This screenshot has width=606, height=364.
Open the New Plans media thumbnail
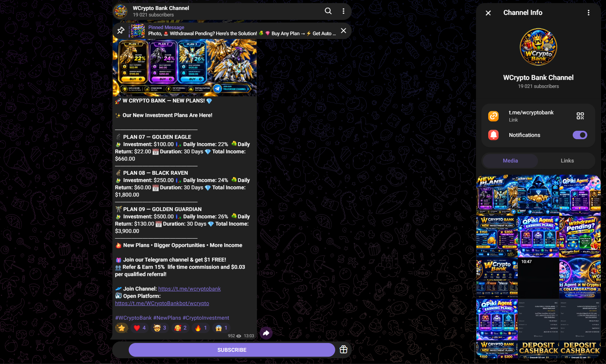pos(497,195)
